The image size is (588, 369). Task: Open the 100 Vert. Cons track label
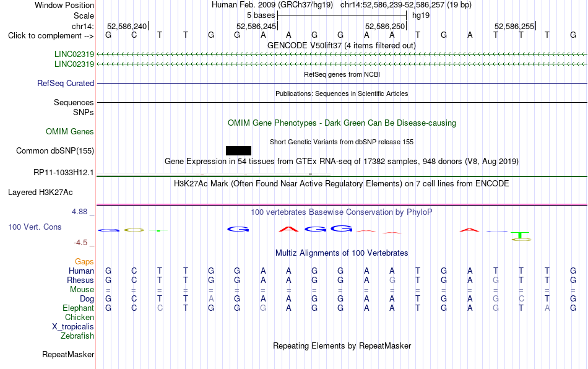[35, 227]
